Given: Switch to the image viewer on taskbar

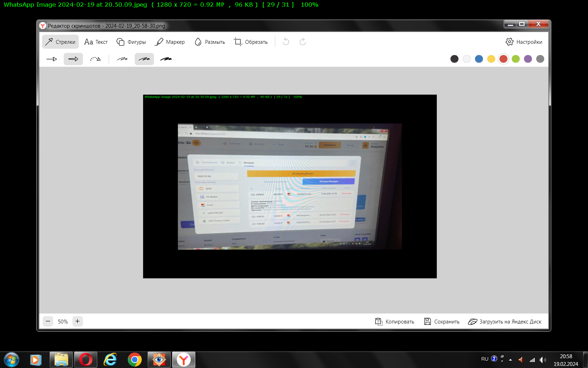Looking at the screenshot, I should pyautogui.click(x=159, y=360).
